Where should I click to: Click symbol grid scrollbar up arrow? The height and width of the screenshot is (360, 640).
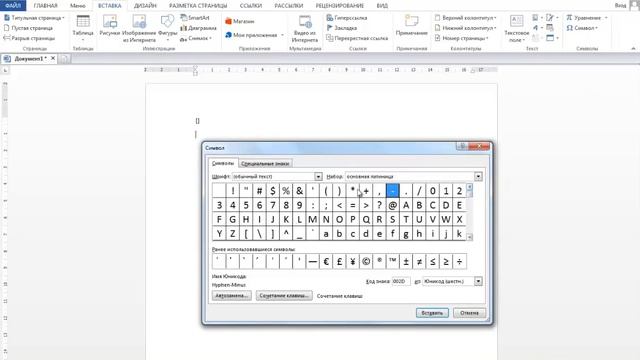(x=469, y=187)
